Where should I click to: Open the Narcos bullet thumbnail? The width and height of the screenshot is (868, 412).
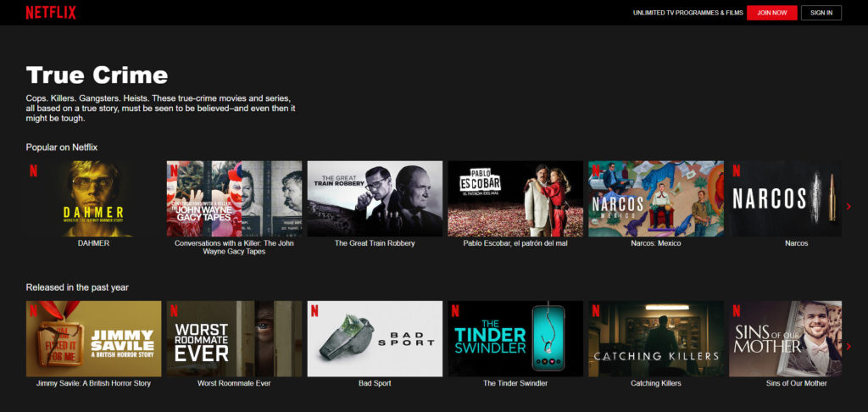point(786,199)
